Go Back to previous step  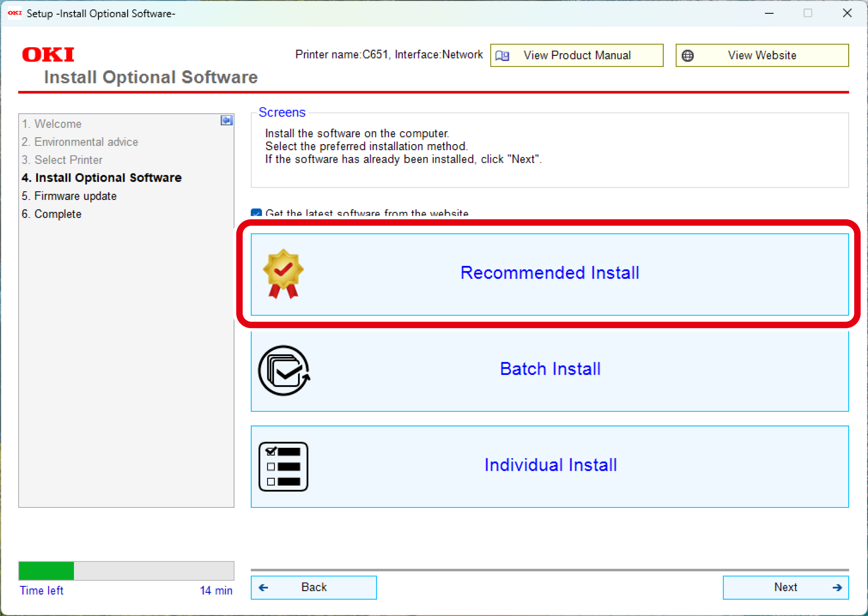313,587
